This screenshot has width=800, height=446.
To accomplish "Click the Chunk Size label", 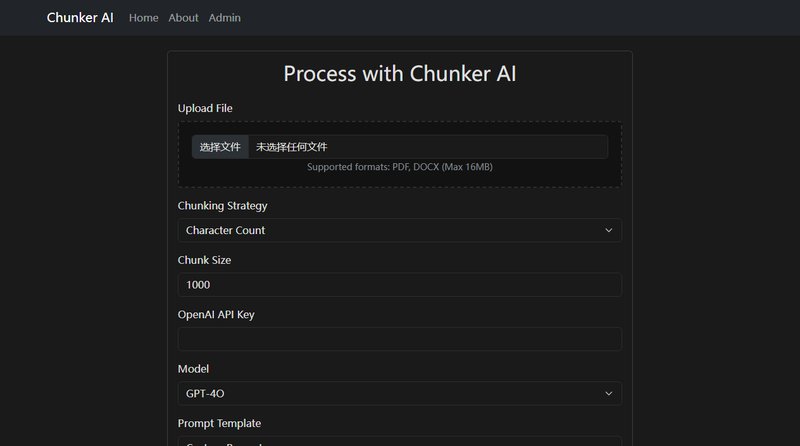I will click(x=204, y=260).
